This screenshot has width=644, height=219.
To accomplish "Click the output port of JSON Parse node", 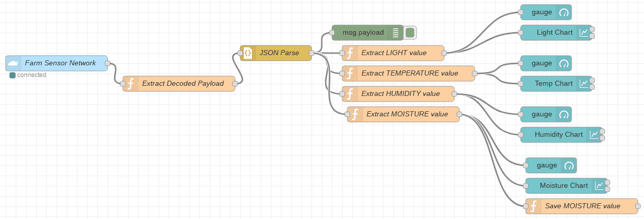I will pos(312,53).
